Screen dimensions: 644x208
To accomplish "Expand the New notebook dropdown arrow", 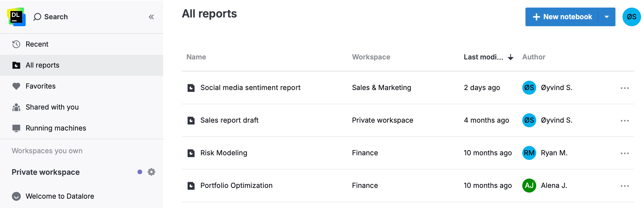I will click(607, 17).
